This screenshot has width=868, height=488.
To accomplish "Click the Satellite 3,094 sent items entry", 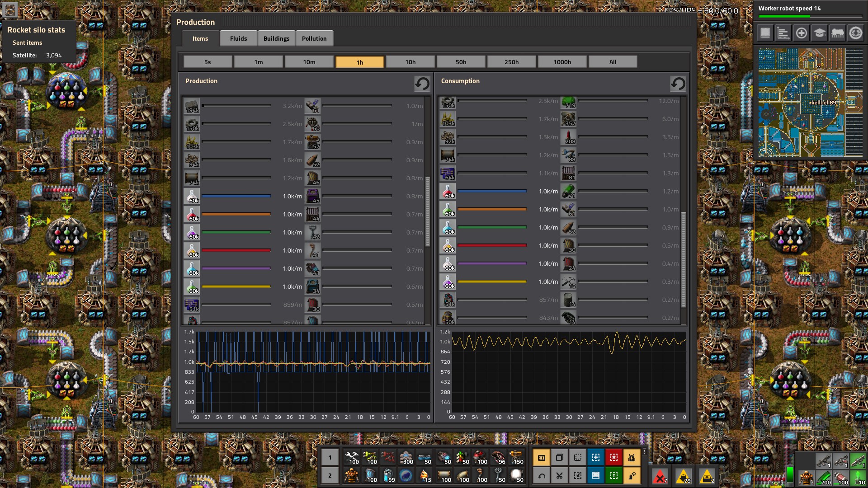I will tap(37, 55).
